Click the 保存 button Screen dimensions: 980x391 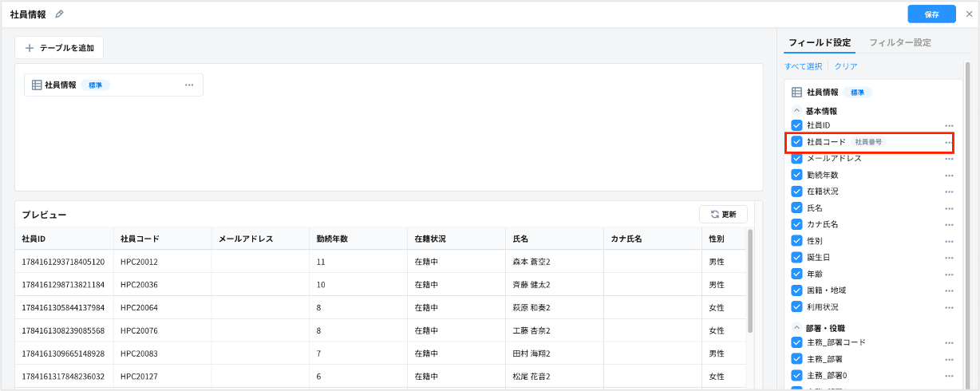click(x=931, y=14)
